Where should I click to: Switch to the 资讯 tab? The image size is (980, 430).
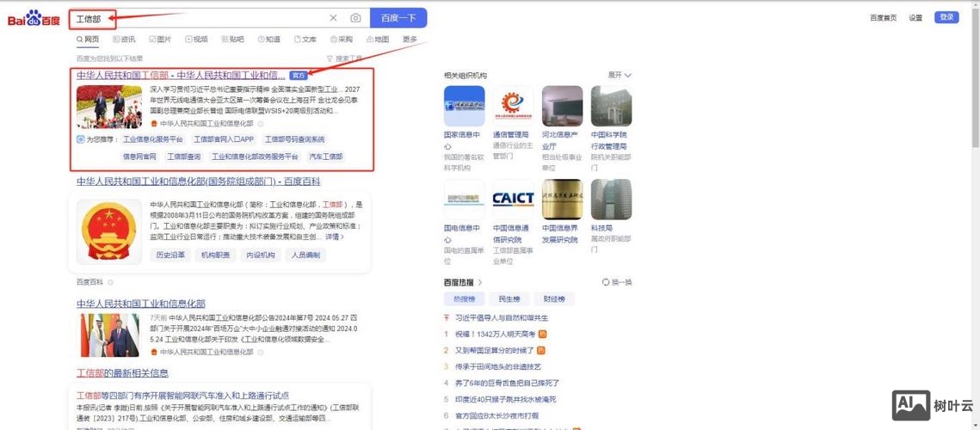click(124, 40)
